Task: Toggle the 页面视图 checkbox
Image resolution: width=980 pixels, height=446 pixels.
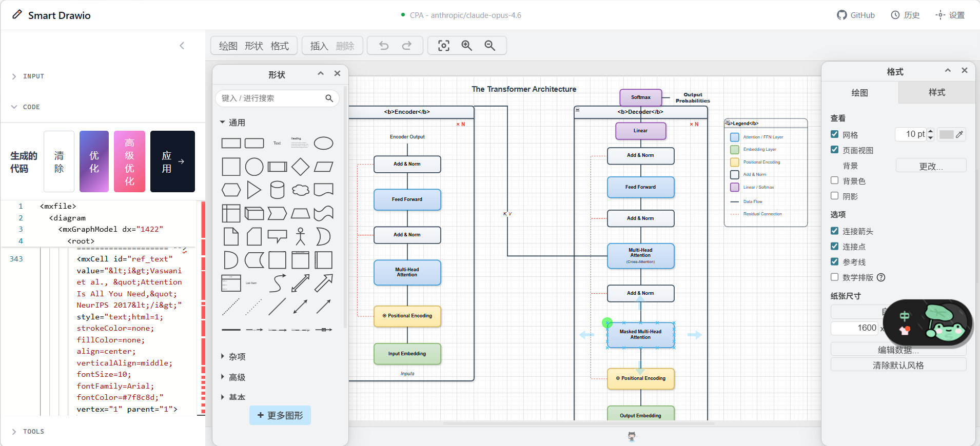Action: pyautogui.click(x=834, y=150)
